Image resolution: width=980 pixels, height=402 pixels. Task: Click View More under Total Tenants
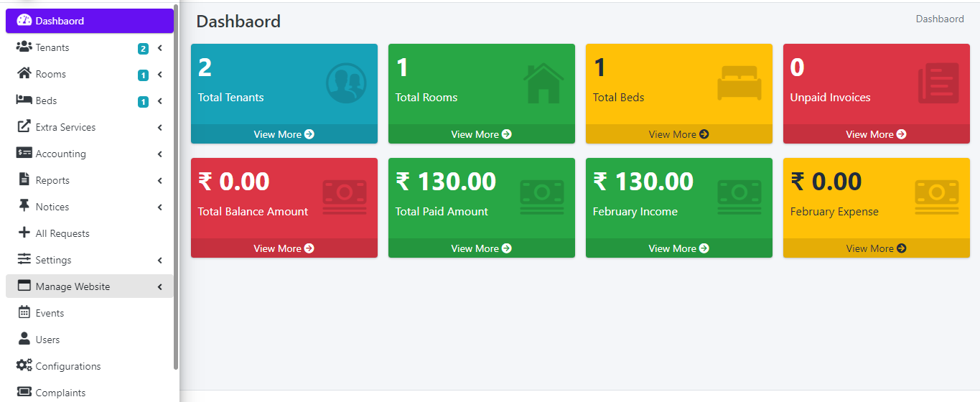click(284, 134)
